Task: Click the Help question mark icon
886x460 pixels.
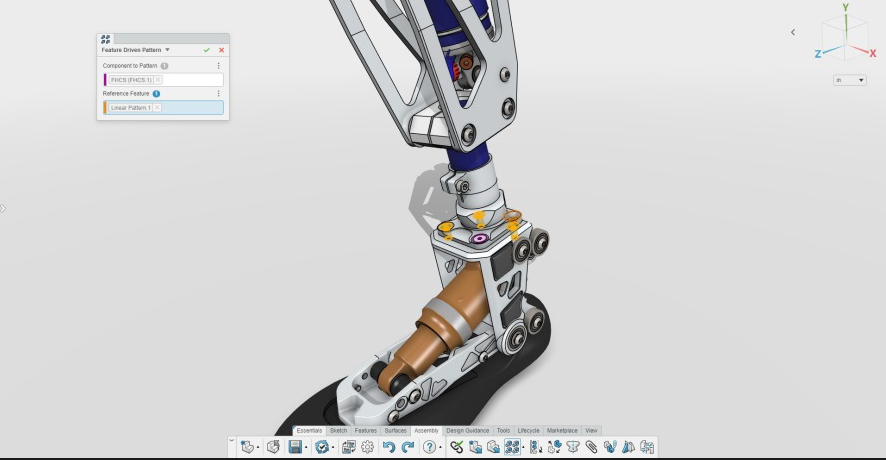Action: tap(430, 447)
